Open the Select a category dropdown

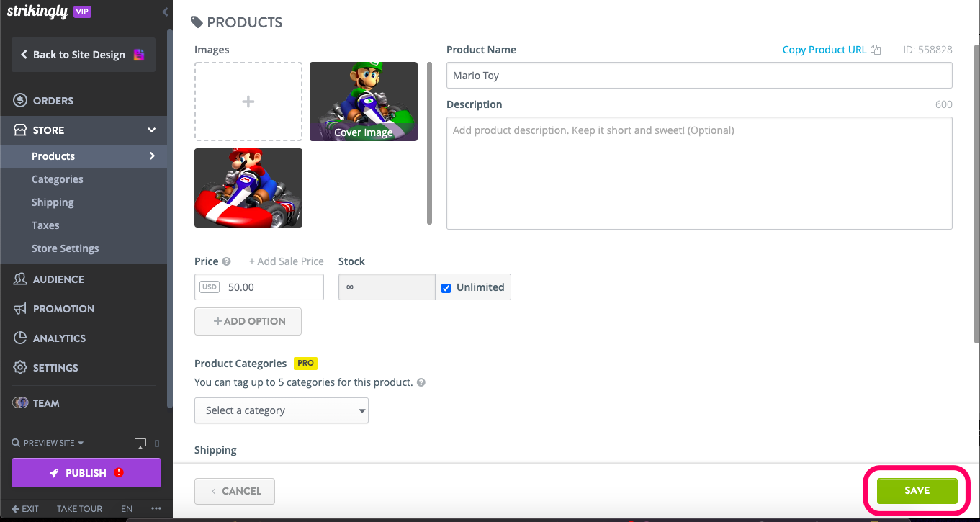(x=282, y=410)
